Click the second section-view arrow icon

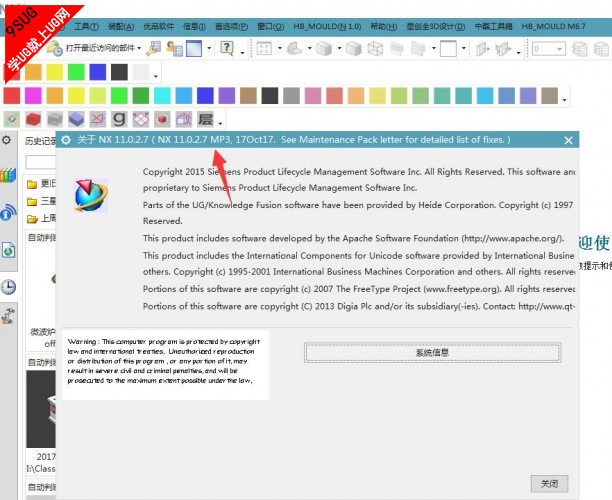click(x=503, y=48)
